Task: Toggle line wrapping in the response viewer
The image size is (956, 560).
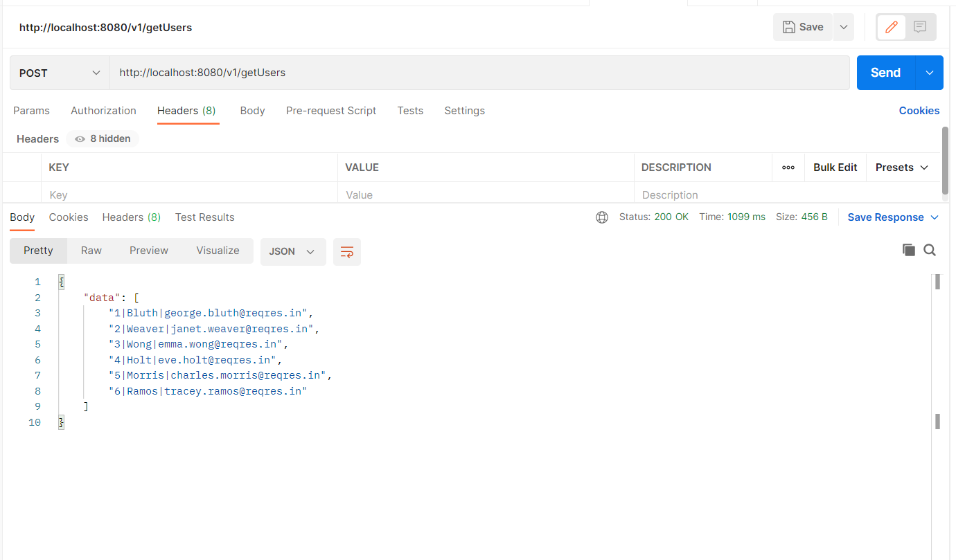Action: pyautogui.click(x=346, y=252)
